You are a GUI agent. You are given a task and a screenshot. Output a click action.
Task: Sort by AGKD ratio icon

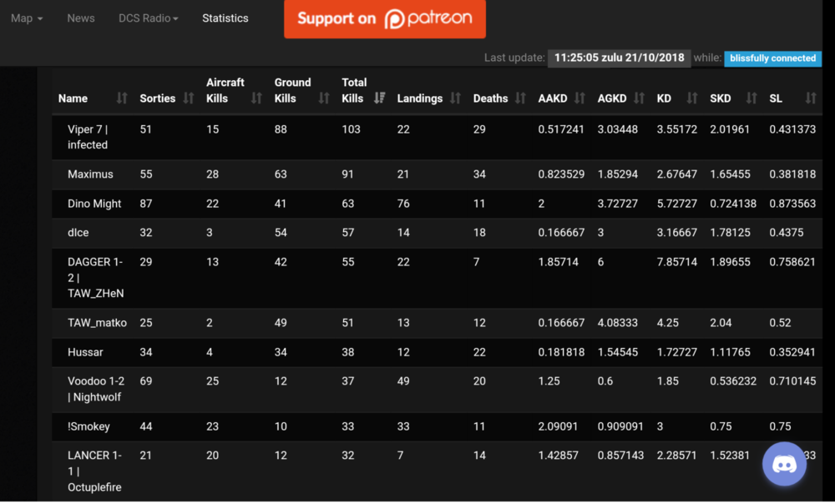[x=639, y=98]
